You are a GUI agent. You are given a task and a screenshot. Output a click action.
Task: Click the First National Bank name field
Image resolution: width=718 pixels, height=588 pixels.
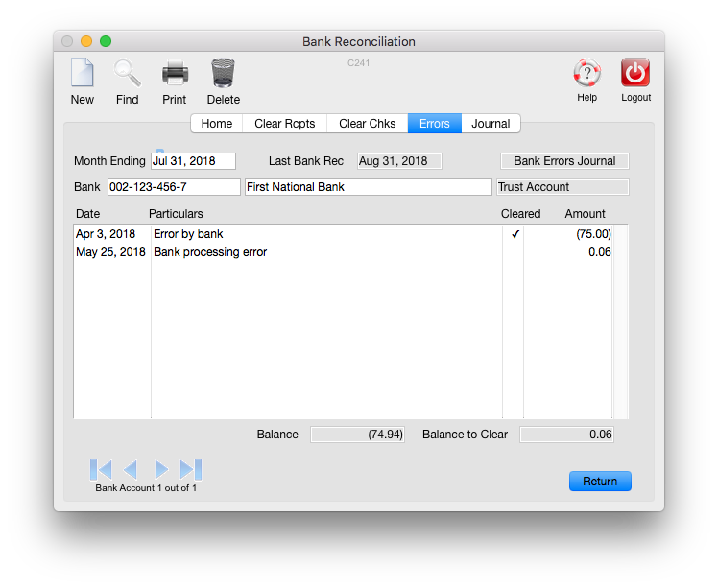[x=368, y=187]
